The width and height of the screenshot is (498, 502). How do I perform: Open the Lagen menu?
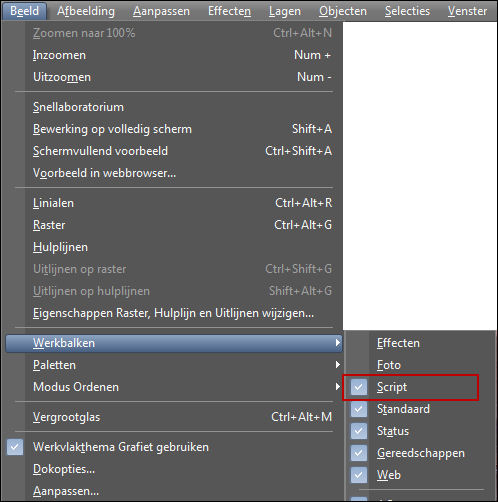click(285, 11)
